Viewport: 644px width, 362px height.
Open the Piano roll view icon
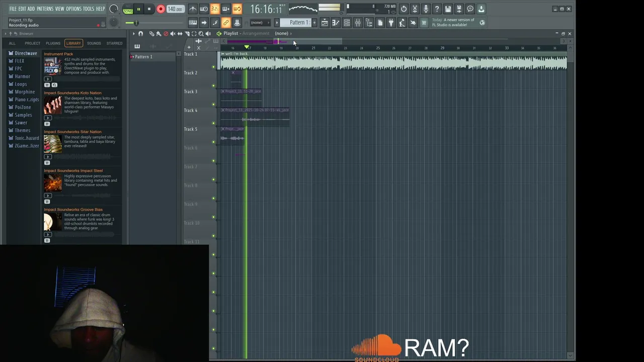(x=336, y=23)
